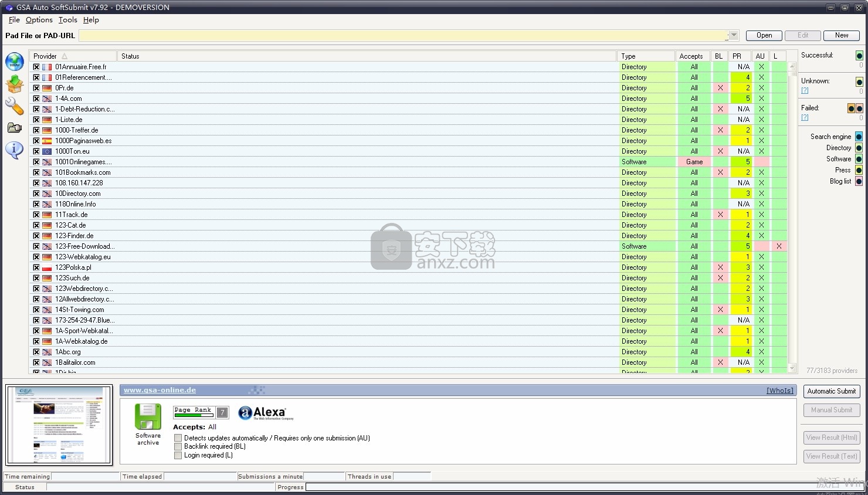Toggle the 1-Liste.de provider checkbox

36,120
